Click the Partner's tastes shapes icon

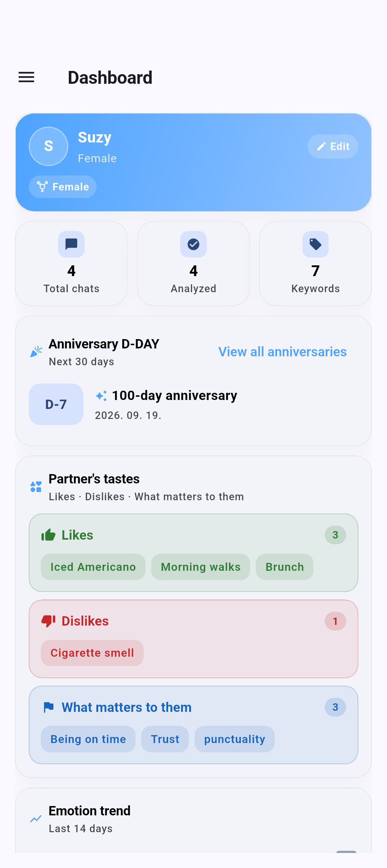coord(36,487)
